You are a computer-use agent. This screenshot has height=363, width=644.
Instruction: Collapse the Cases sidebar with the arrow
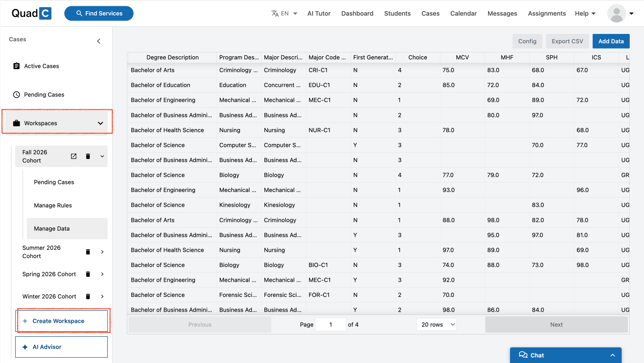(99, 41)
